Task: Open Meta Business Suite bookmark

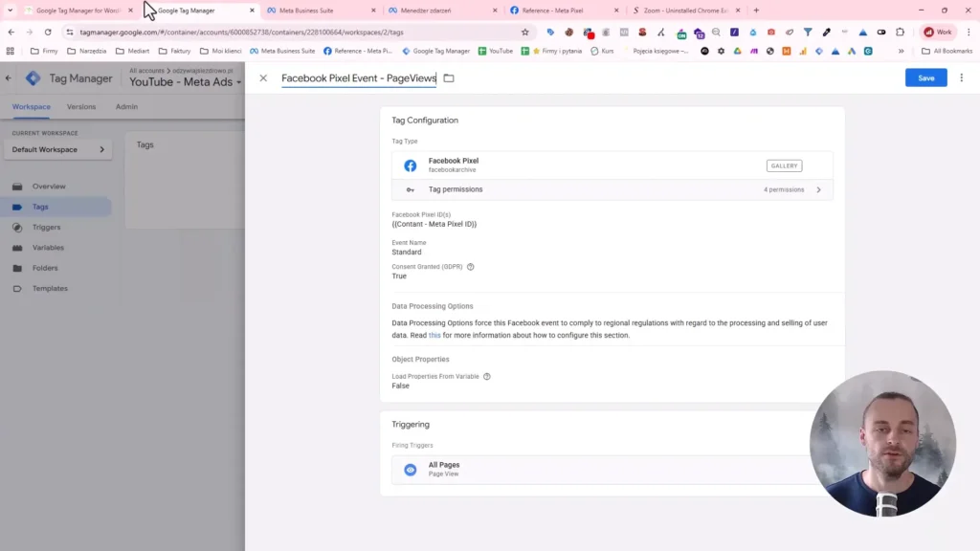Action: (282, 52)
